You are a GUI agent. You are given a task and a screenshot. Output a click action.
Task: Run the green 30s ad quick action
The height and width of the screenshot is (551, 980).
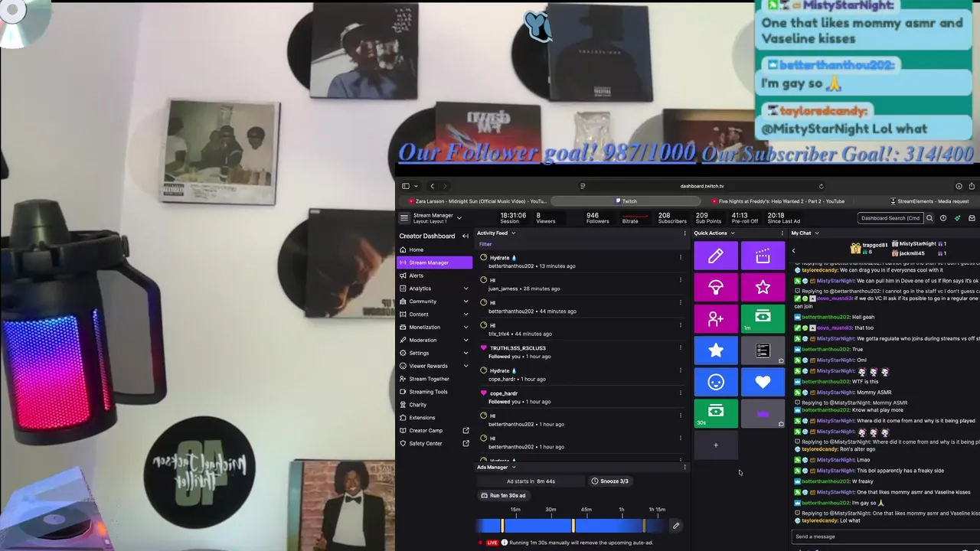point(716,413)
